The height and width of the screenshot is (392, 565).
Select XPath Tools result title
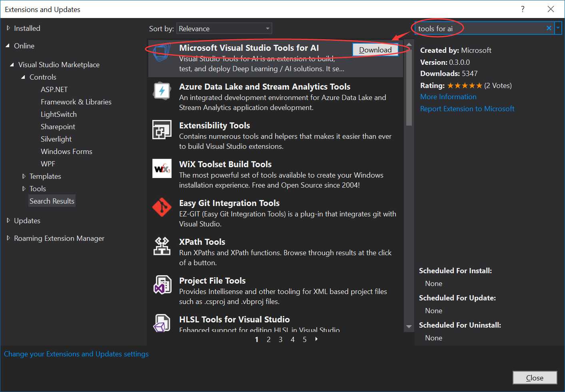[202, 242]
